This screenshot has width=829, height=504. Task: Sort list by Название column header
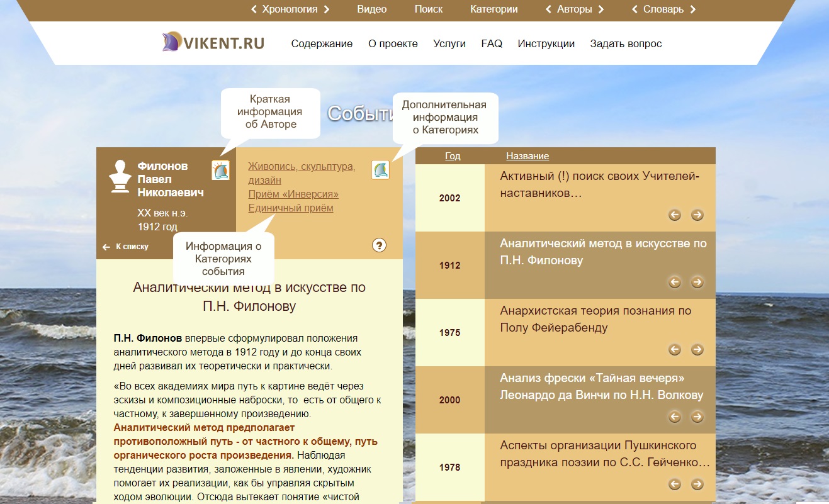(527, 156)
